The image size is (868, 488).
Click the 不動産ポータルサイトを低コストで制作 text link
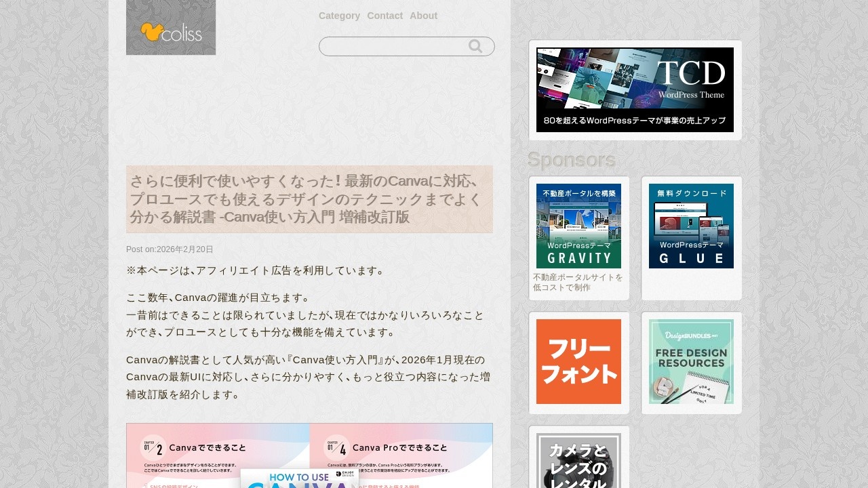click(x=578, y=283)
